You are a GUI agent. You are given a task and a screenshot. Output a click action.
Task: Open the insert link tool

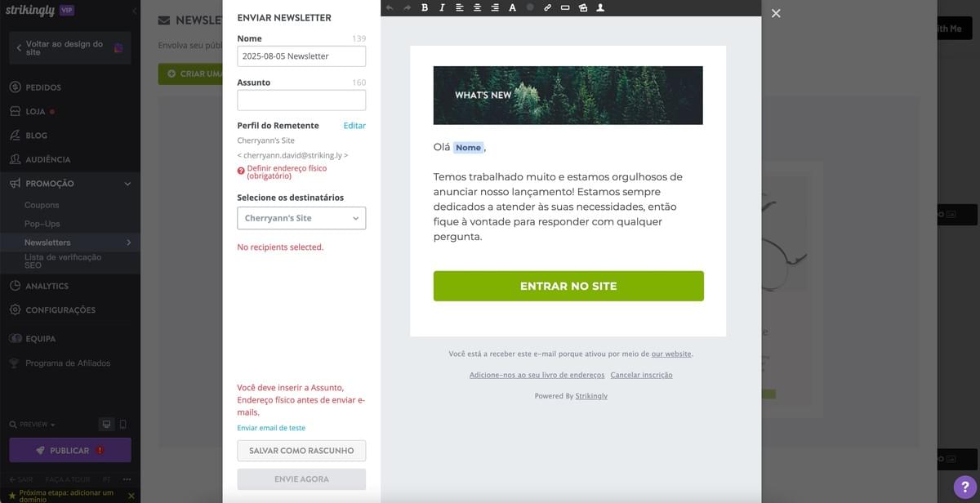(x=547, y=7)
